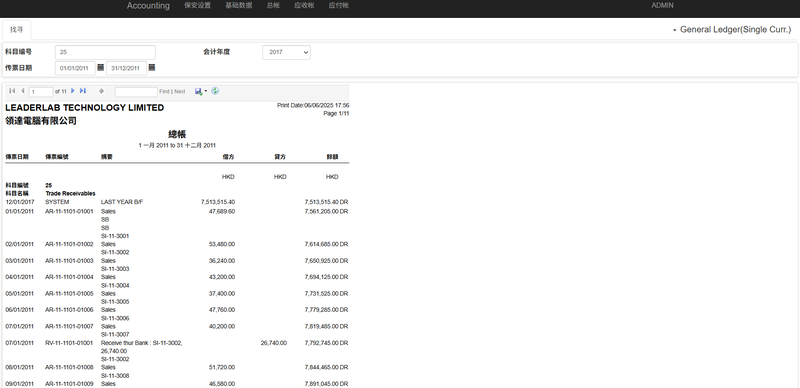Click Find link in report toolbar
800x388 pixels.
click(164, 92)
